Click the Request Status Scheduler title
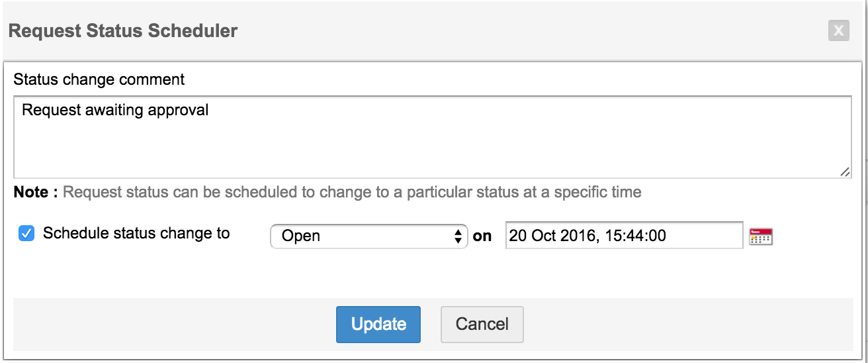This screenshot has width=868, height=363. click(x=123, y=30)
